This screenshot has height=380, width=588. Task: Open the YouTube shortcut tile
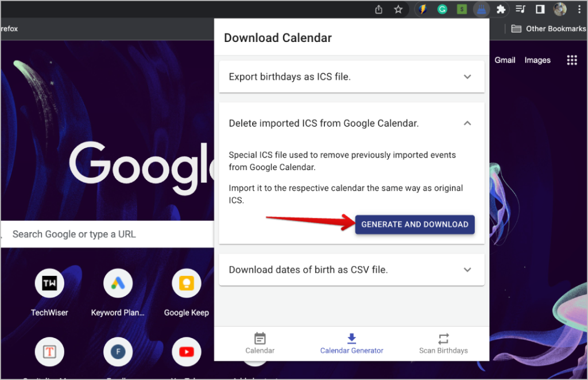(187, 352)
